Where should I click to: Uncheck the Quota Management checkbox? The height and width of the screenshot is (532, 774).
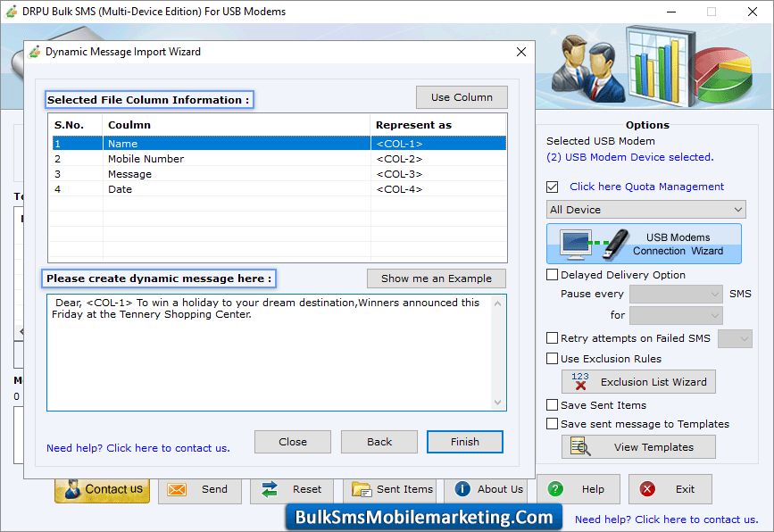[553, 187]
